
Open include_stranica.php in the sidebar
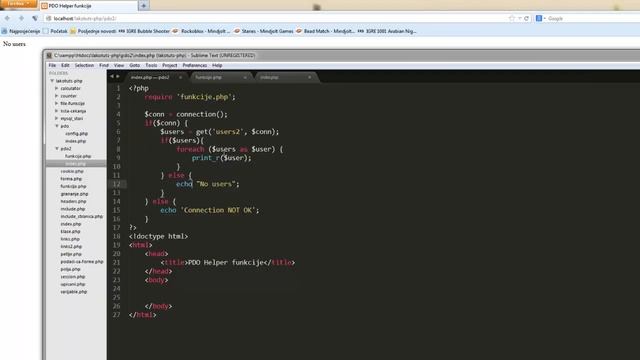coord(82,216)
